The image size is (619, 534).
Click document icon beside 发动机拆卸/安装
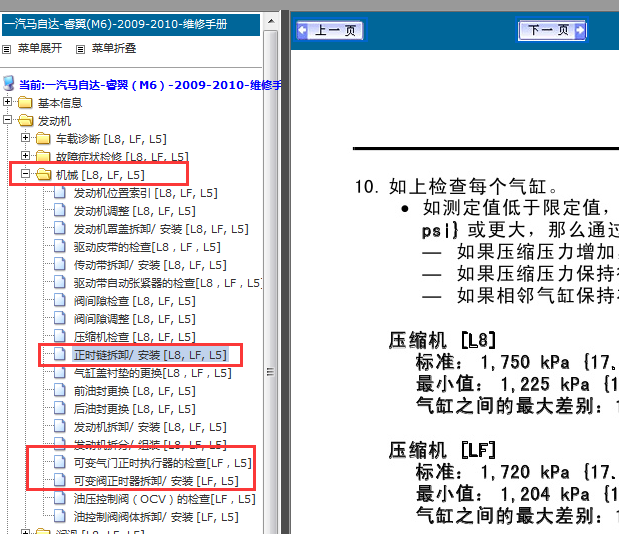[60, 426]
